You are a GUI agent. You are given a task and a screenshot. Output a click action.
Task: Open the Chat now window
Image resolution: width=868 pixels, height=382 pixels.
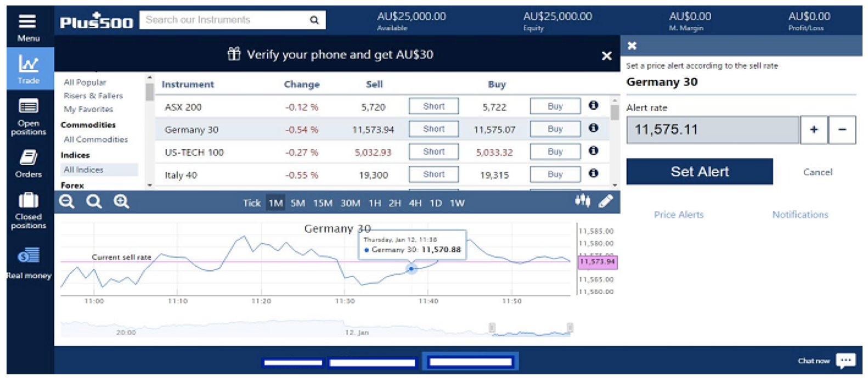click(827, 361)
